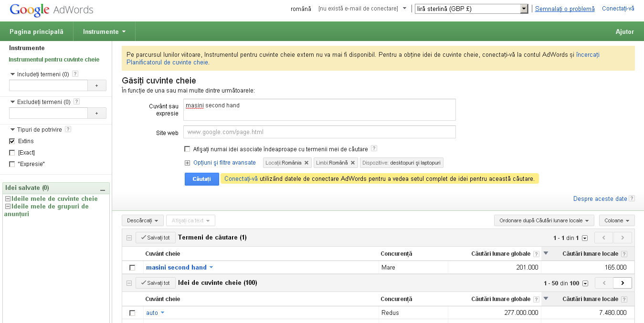Open help icon beside Excludeți termeni

pyautogui.click(x=76, y=102)
